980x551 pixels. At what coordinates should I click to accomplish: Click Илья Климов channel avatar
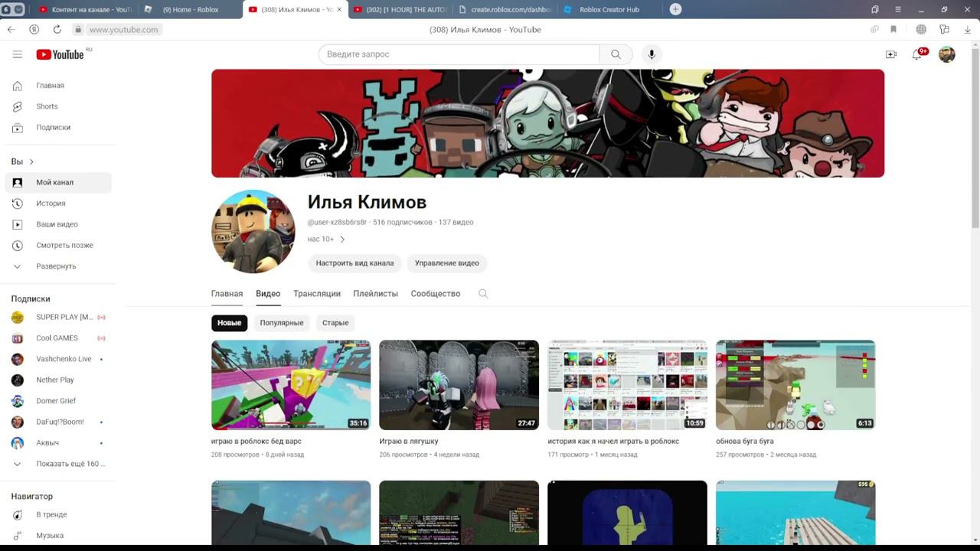coord(253,231)
